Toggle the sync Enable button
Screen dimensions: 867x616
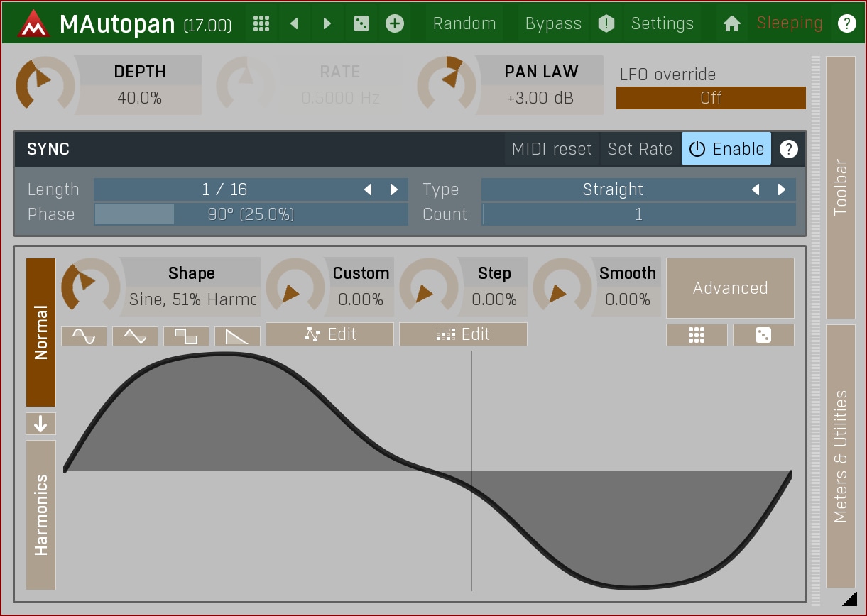click(726, 149)
